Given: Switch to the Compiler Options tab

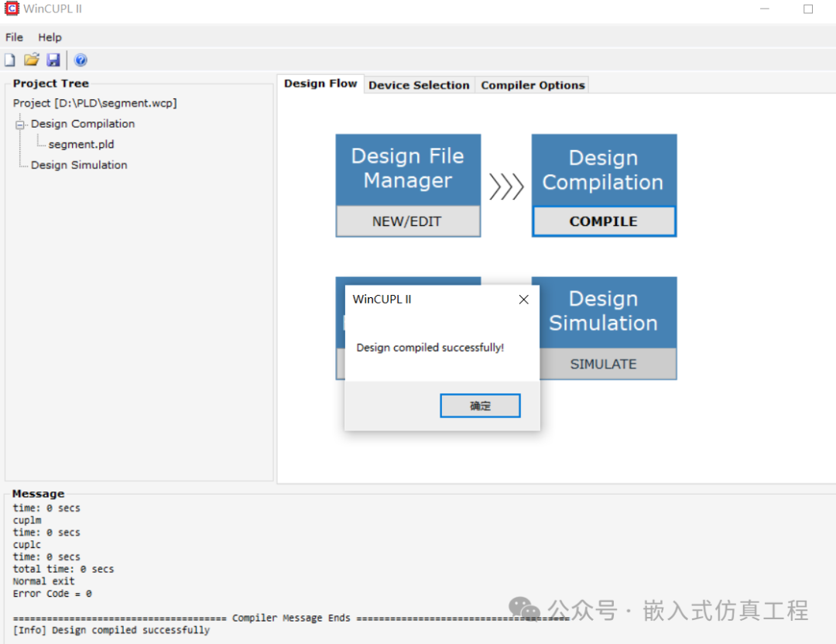Looking at the screenshot, I should coord(533,85).
